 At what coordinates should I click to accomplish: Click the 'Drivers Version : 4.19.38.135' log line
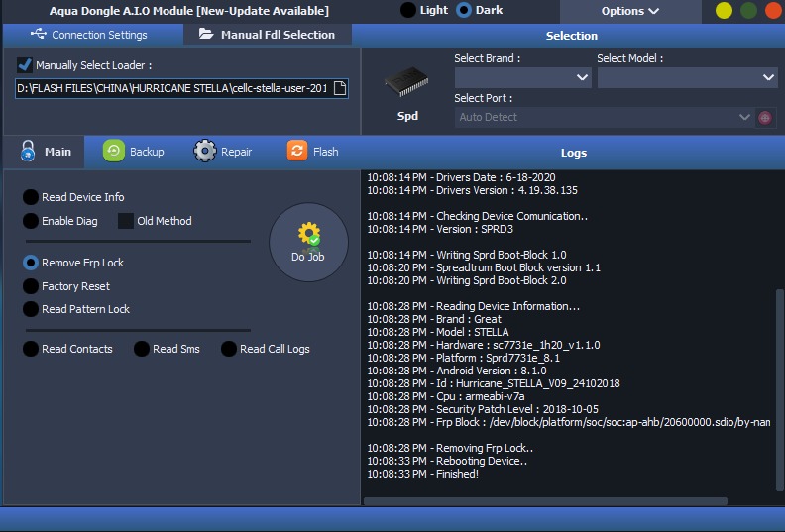(472, 190)
